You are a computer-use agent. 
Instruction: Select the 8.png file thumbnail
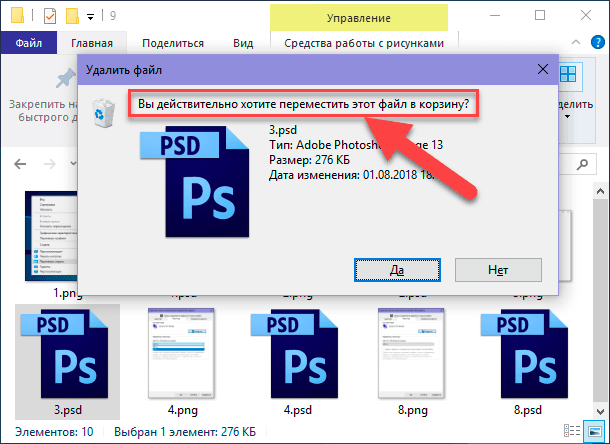point(411,353)
